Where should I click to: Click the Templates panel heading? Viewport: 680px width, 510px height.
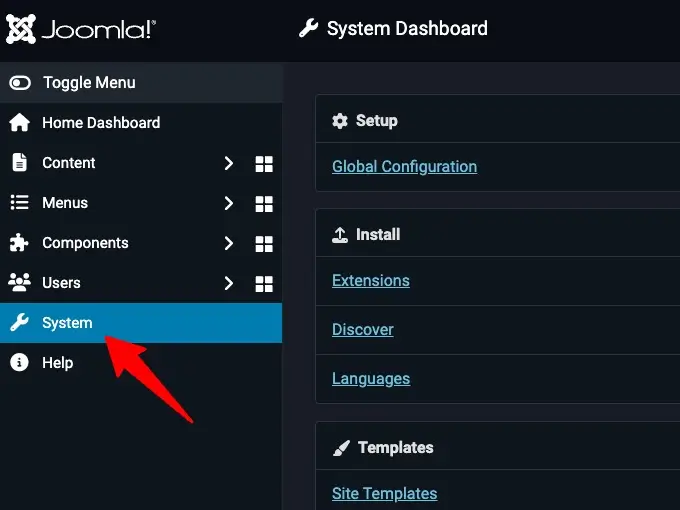[396, 448]
